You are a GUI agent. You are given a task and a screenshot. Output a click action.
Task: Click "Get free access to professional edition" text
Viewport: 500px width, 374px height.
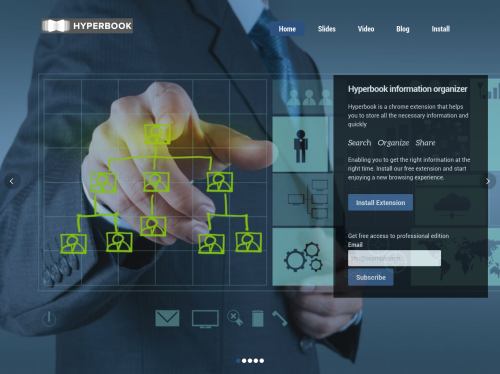coord(398,236)
